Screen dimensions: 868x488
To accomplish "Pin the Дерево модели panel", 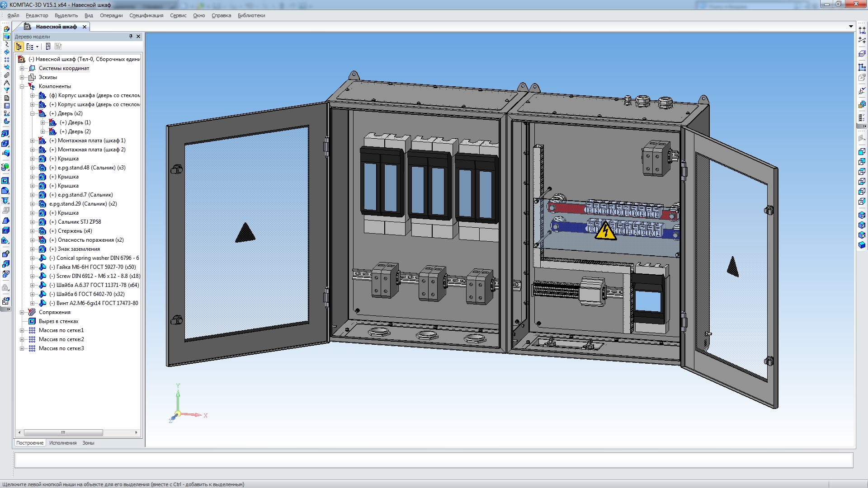I will pos(131,37).
